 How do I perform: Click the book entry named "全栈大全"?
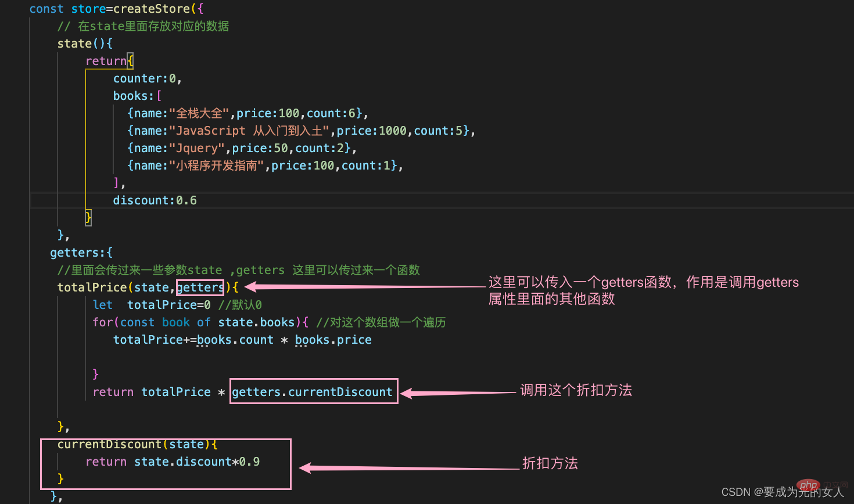[x=248, y=113]
